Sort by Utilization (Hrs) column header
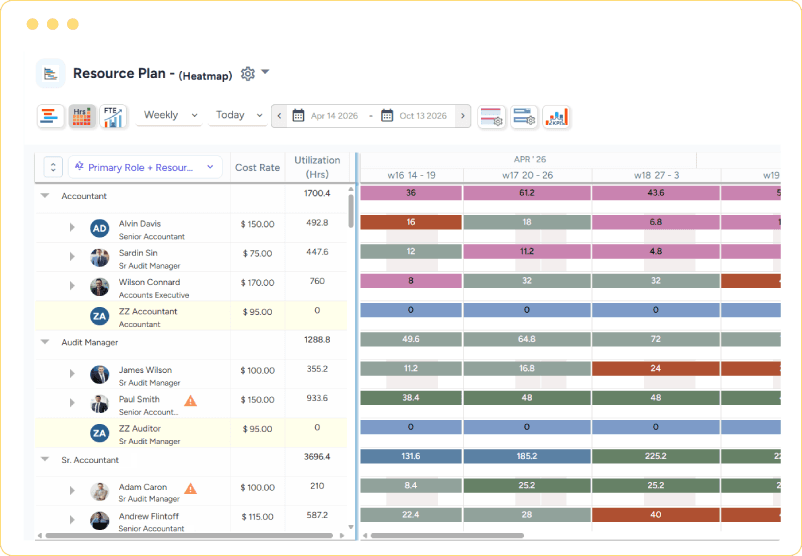The height and width of the screenshot is (556, 802). click(x=317, y=167)
